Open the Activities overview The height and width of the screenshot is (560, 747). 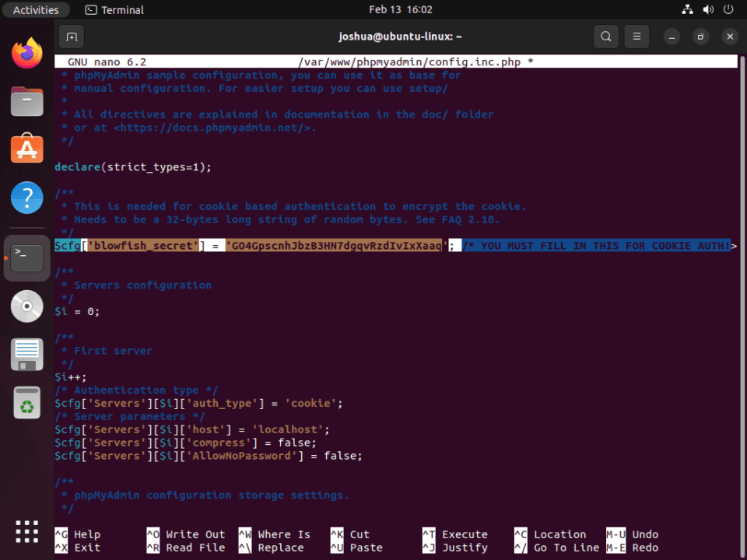coord(37,9)
